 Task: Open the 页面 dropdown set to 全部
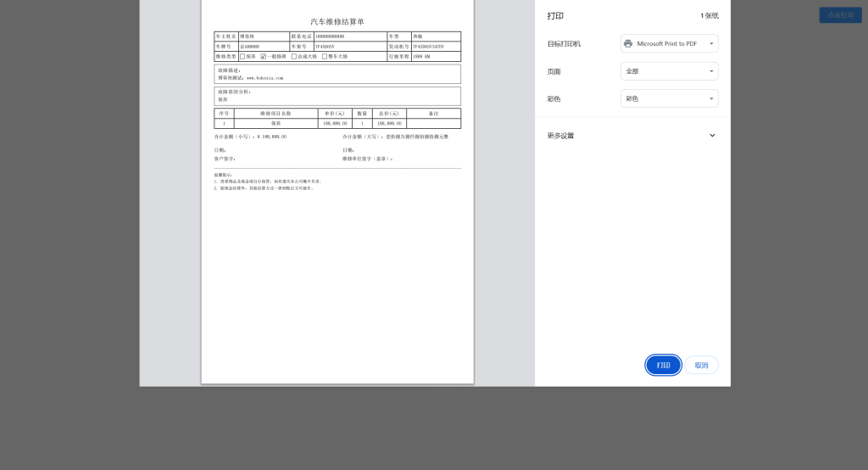670,71
